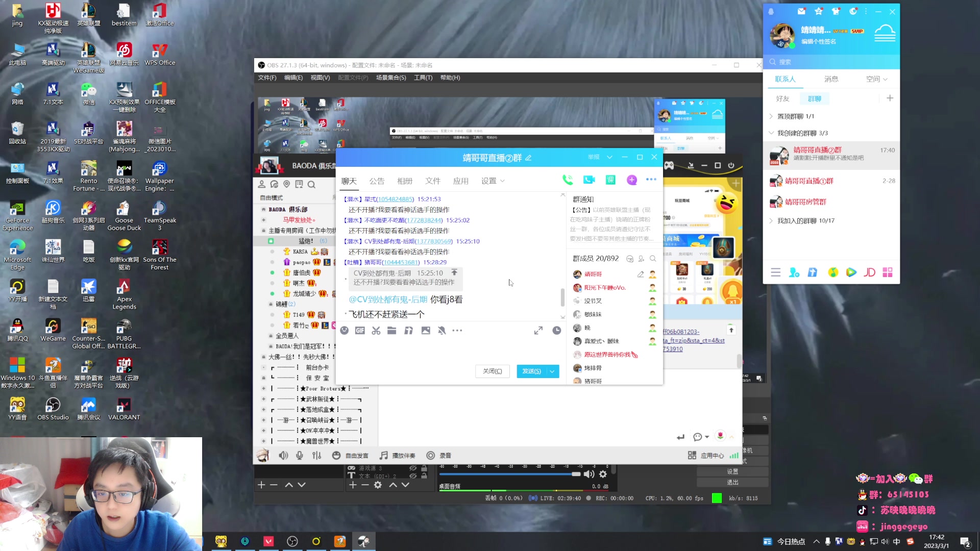The image size is (980, 551).
Task: Open the send options arrow beside 发送
Action: (x=552, y=371)
